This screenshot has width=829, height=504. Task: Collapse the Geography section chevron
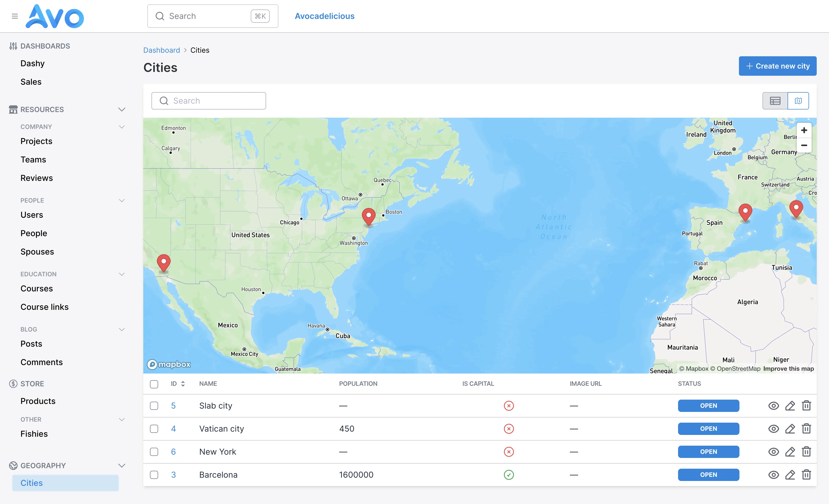122,466
